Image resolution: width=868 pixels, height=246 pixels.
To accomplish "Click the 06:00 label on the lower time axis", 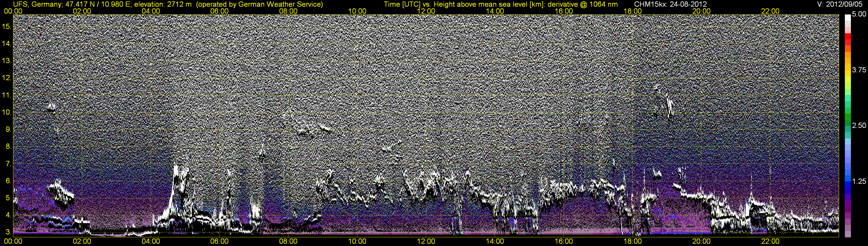I will pyautogui.click(x=219, y=241).
